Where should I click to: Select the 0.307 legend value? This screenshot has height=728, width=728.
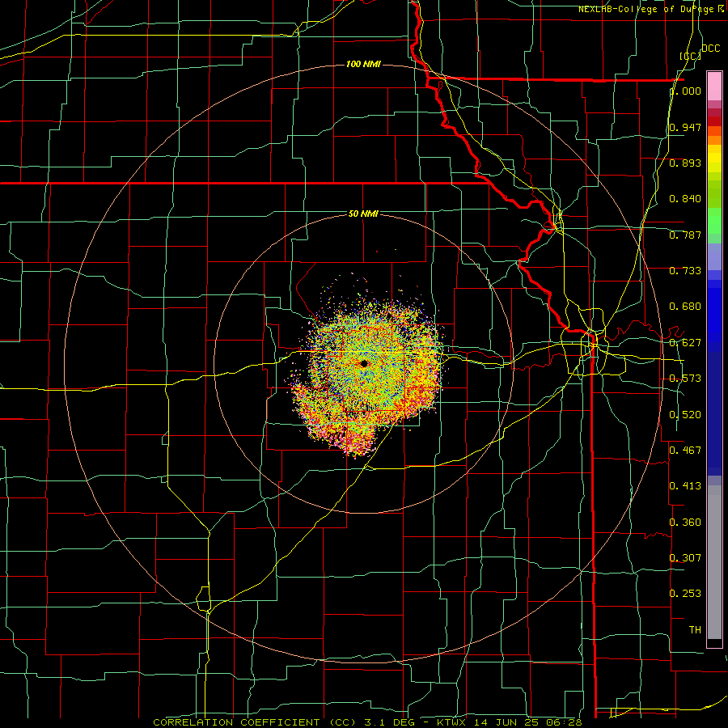685,557
